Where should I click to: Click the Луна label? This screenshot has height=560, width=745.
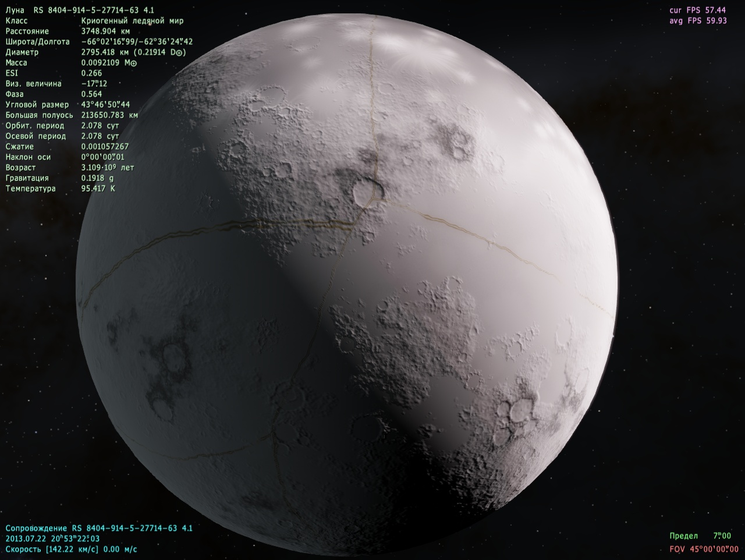click(x=15, y=10)
